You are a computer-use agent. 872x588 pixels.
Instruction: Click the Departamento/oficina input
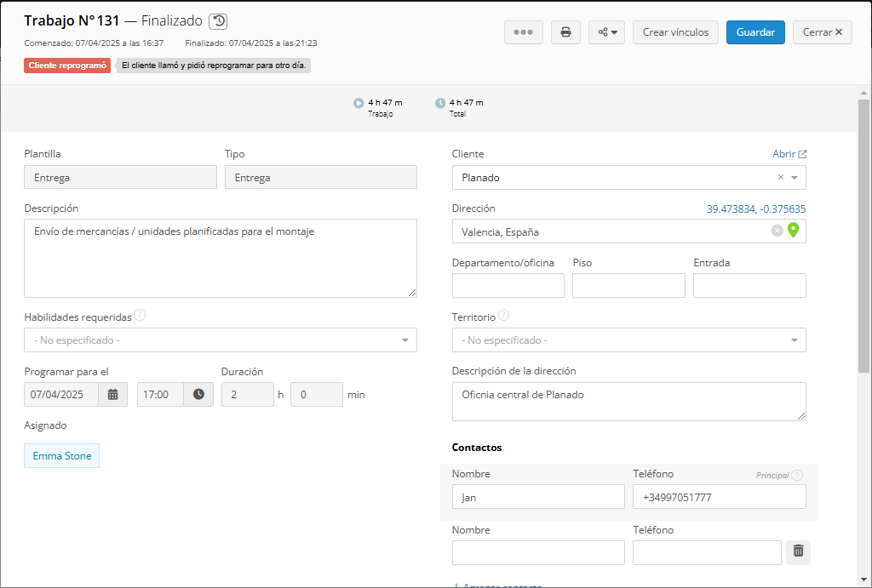click(x=508, y=286)
